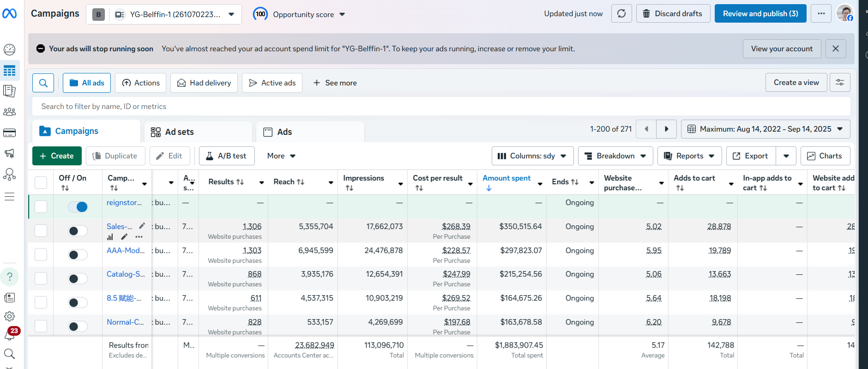
Task: Click the green Create button
Action: (57, 156)
